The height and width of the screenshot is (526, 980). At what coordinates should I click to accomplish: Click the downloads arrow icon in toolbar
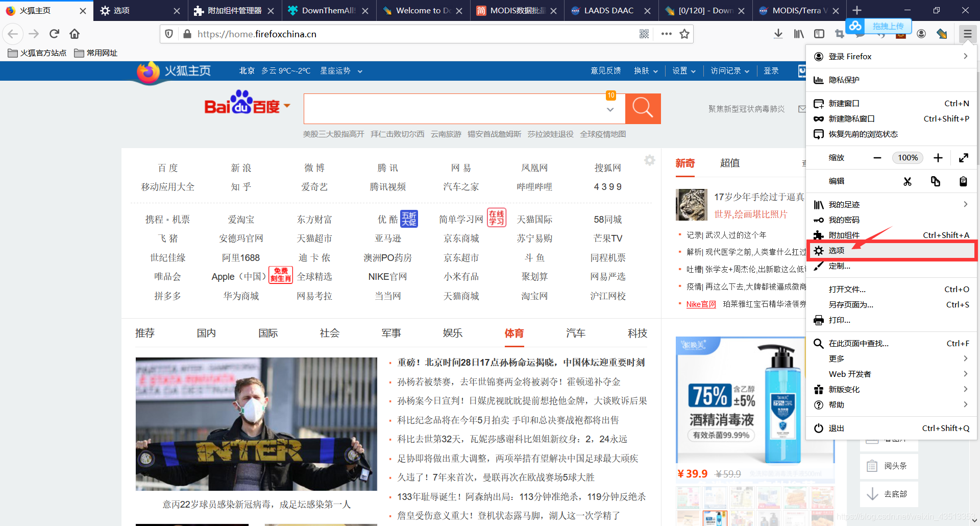point(778,34)
